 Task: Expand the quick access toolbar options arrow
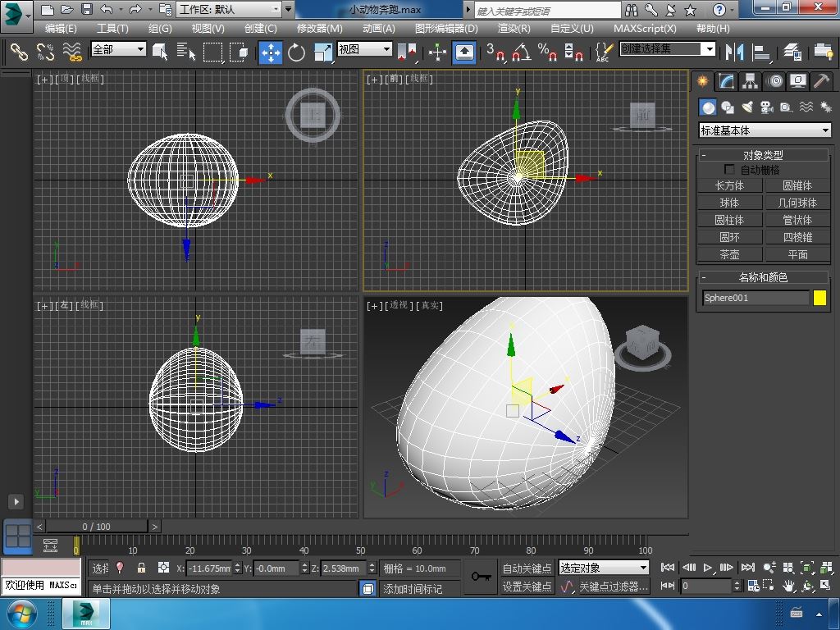(x=288, y=9)
